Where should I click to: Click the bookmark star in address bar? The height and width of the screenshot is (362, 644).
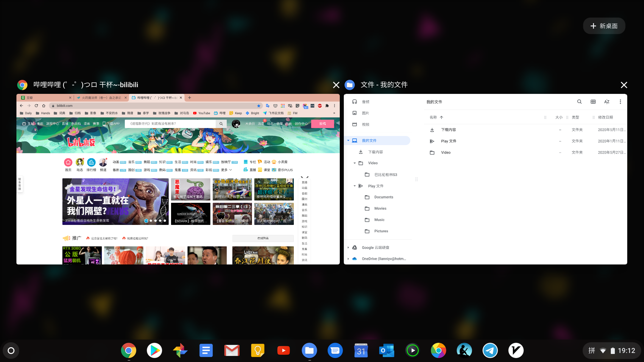click(259, 106)
